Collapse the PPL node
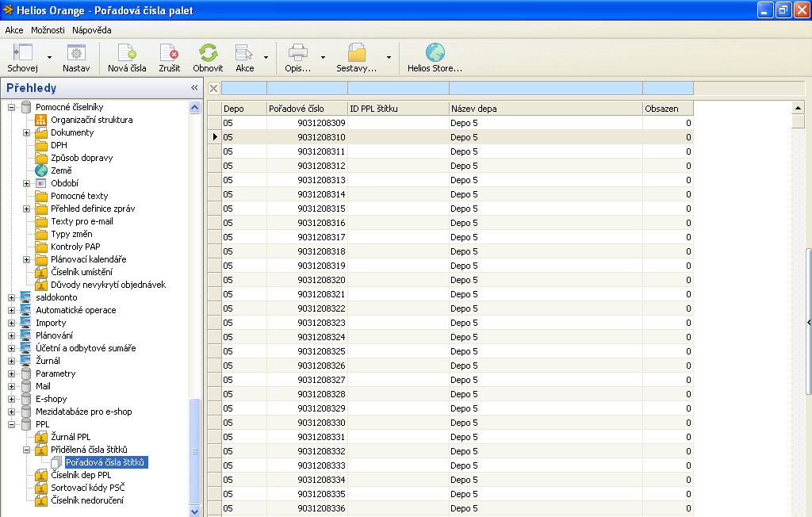Screen dimensions: 812x517 [x=11, y=424]
